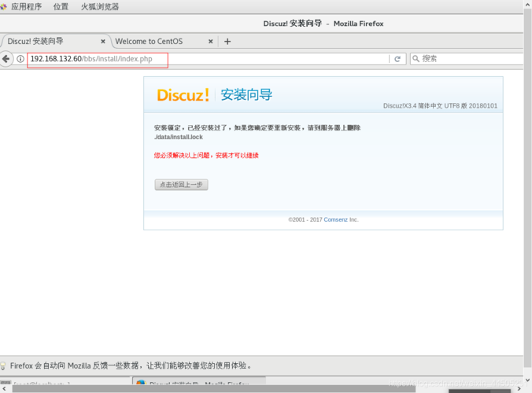Open the 位置 menu

pyautogui.click(x=61, y=6)
